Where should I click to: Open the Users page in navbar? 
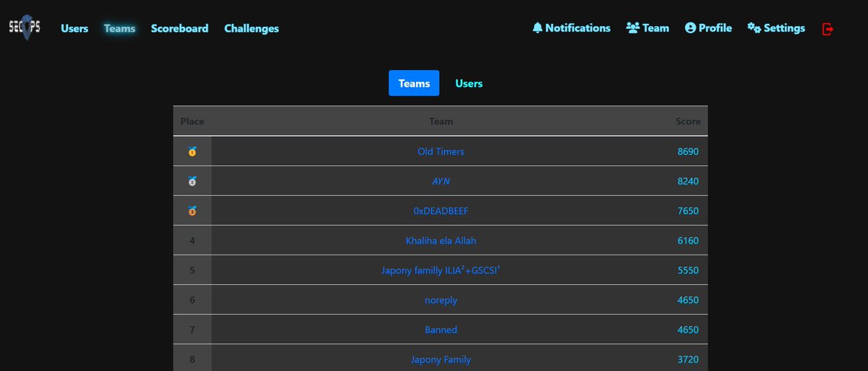point(75,29)
